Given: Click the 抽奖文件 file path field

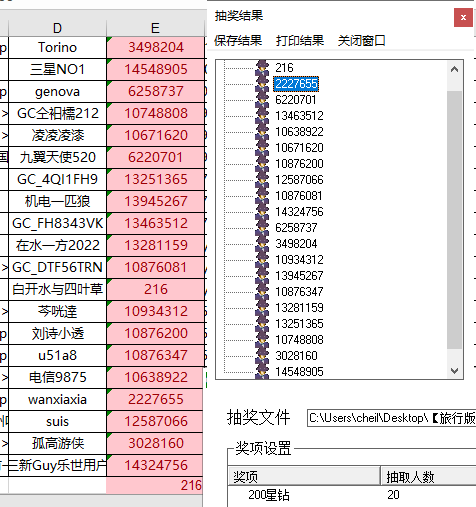Looking at the screenshot, I should click(x=391, y=418).
